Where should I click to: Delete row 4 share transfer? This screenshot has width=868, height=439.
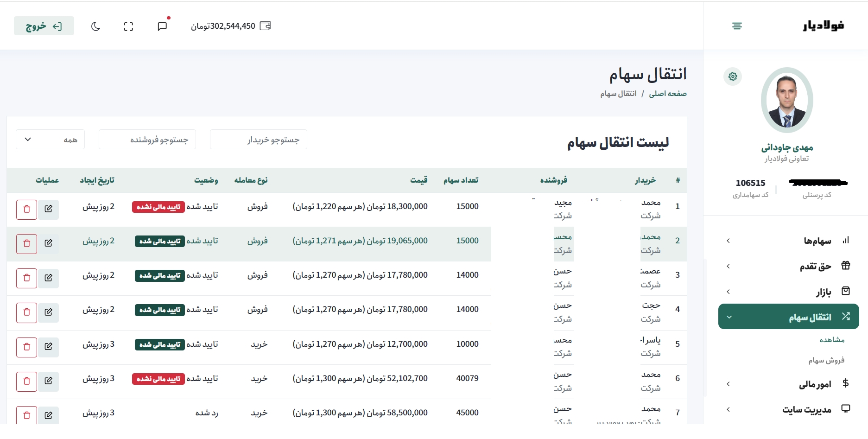click(x=26, y=312)
